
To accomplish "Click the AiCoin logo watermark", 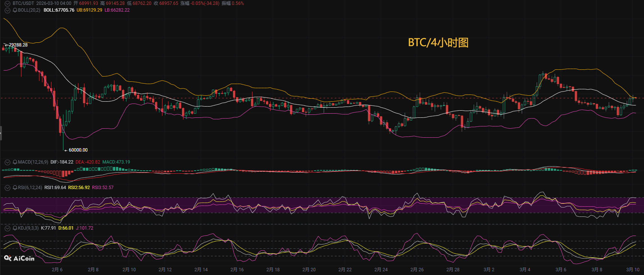I will coord(19,258).
